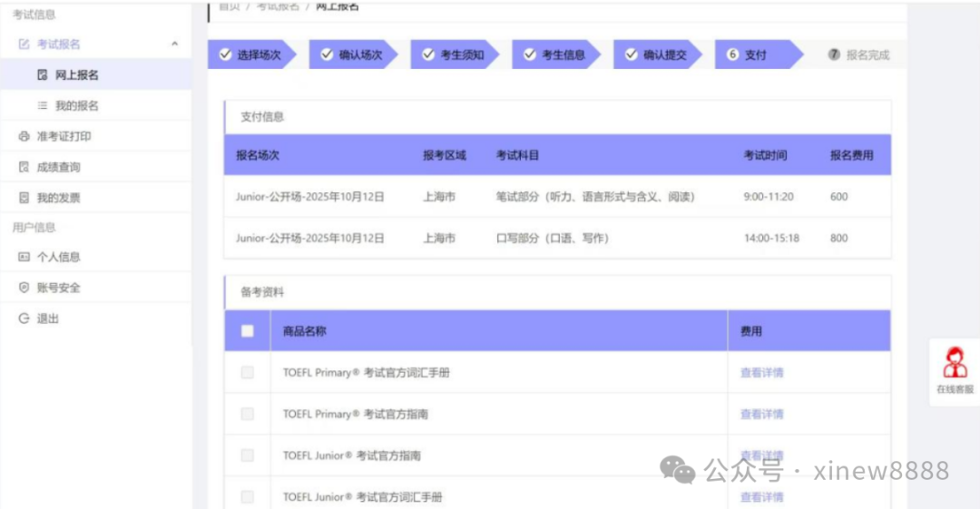Collapse the 考试报名 menu chevron
The height and width of the screenshot is (509, 980).
(174, 44)
